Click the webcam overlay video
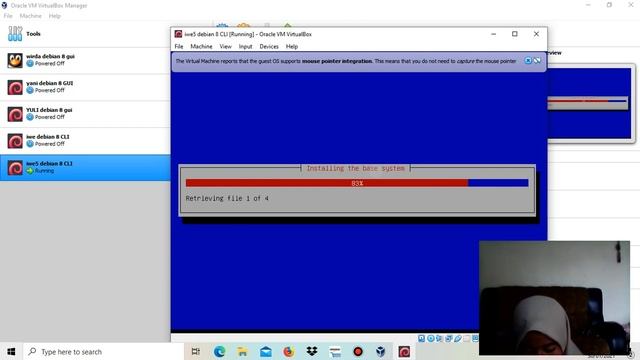Screen dimensions: 640x360 pos(554,298)
